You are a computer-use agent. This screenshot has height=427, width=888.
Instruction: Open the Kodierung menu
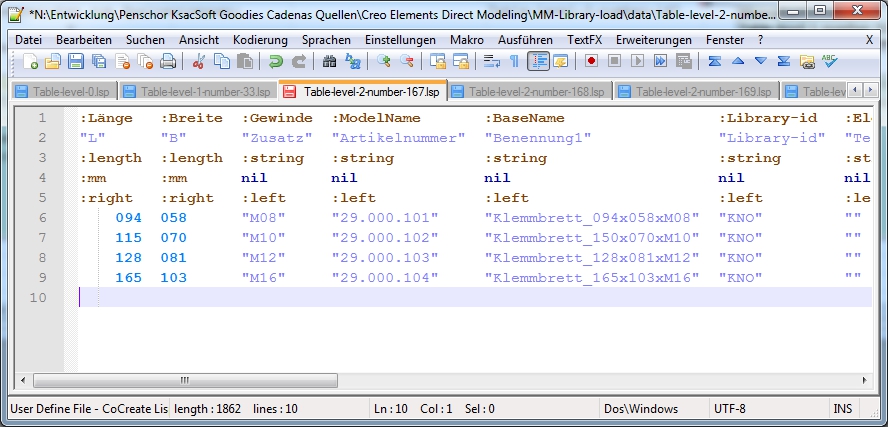pyautogui.click(x=260, y=39)
